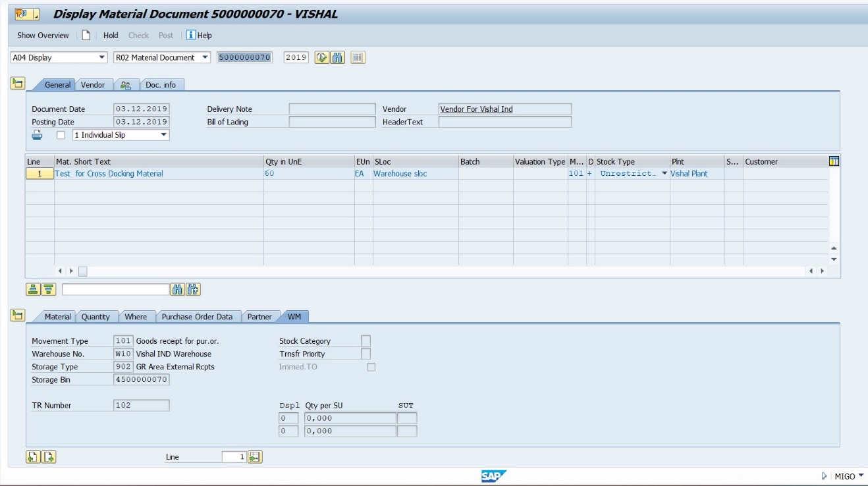Expand the status bar triangle near MIGO
The height and width of the screenshot is (486, 868).
point(825,476)
